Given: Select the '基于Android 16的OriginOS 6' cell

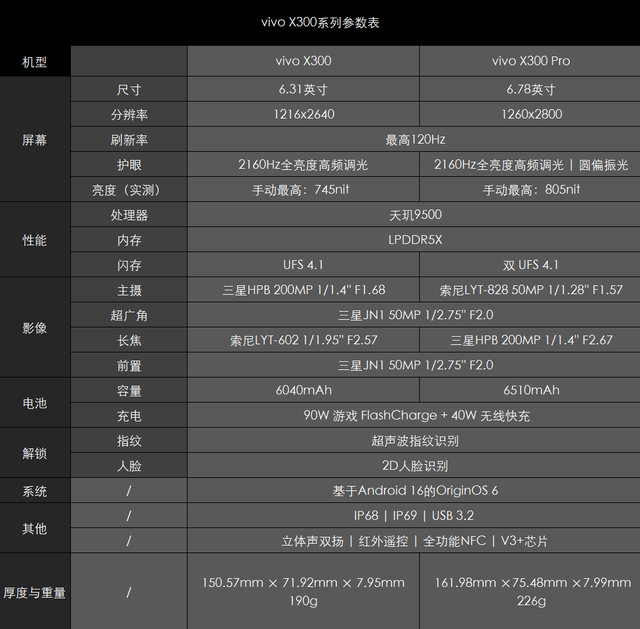Looking at the screenshot, I should coord(414,491).
